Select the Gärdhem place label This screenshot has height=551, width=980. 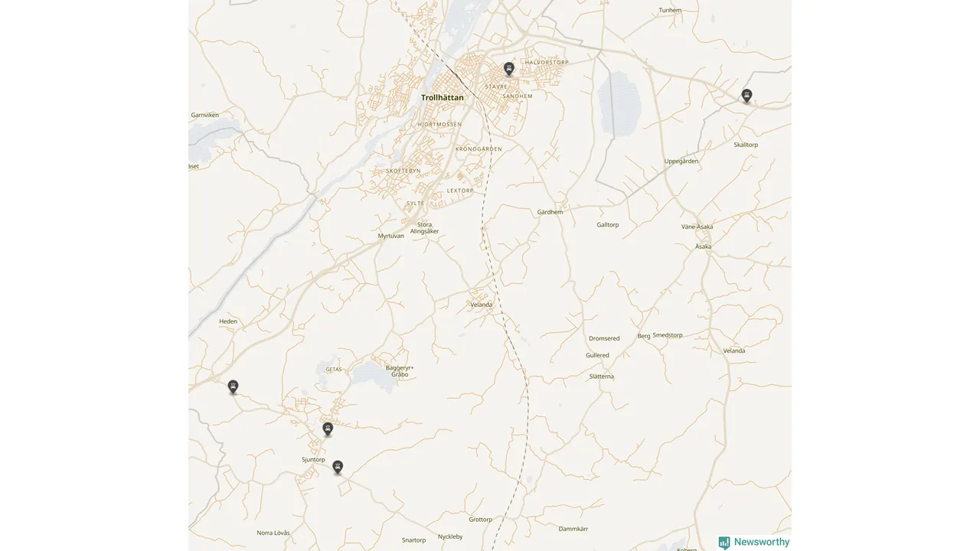point(550,212)
